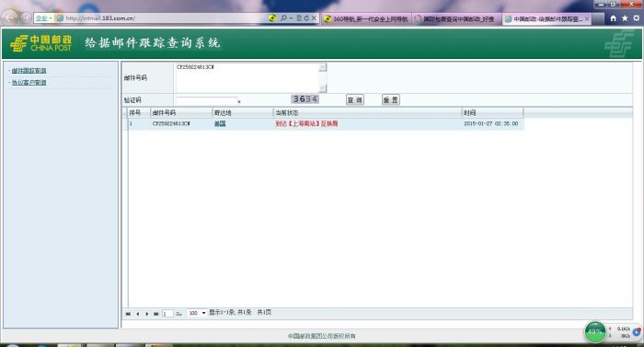Viewport: 644px width, 347px height.
Task: Click the 重置 reset button
Action: [391, 100]
